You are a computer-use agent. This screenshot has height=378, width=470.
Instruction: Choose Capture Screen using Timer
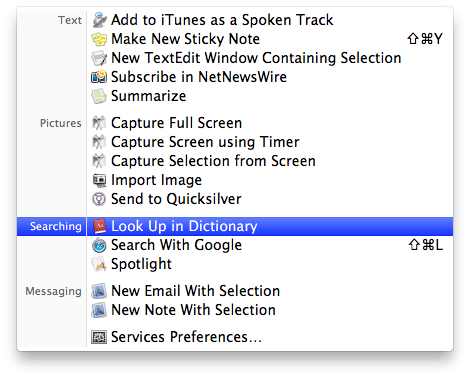tap(235, 142)
